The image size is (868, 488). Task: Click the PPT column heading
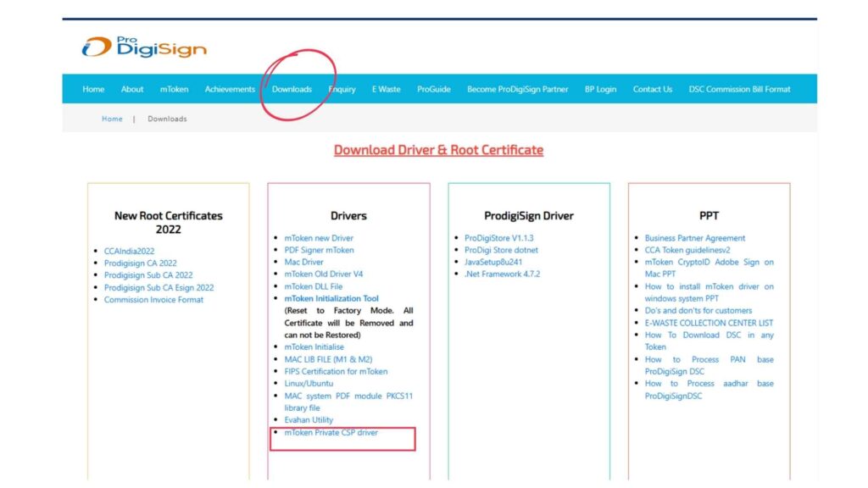(x=709, y=216)
